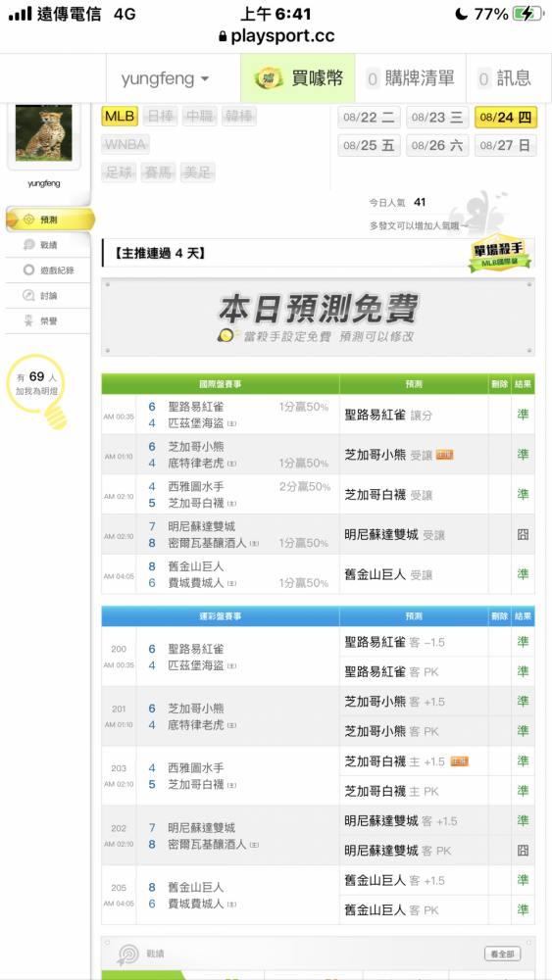552x980 pixels.
Task: Choose date 08/23 三
Action: [x=437, y=117]
